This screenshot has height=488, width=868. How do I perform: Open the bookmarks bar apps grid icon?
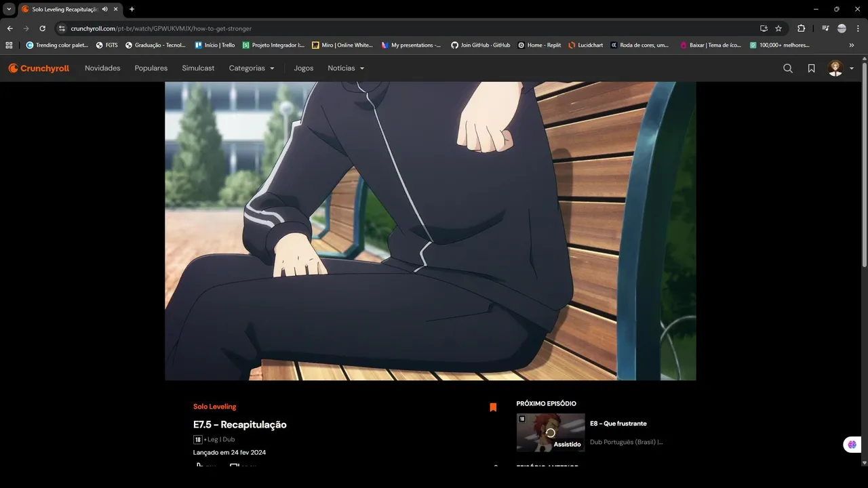9,45
